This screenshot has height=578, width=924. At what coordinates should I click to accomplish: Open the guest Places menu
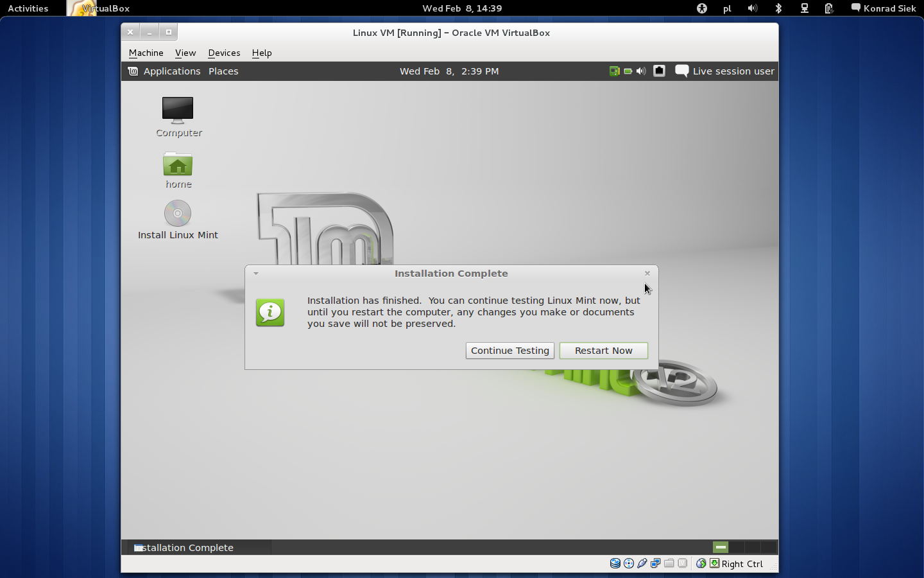tap(223, 71)
